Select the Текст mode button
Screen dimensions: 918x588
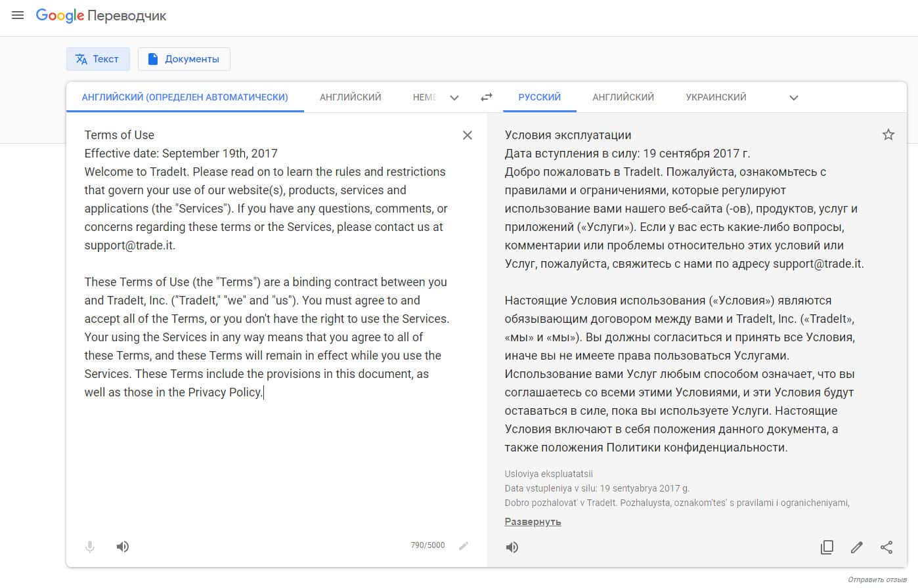(98, 59)
